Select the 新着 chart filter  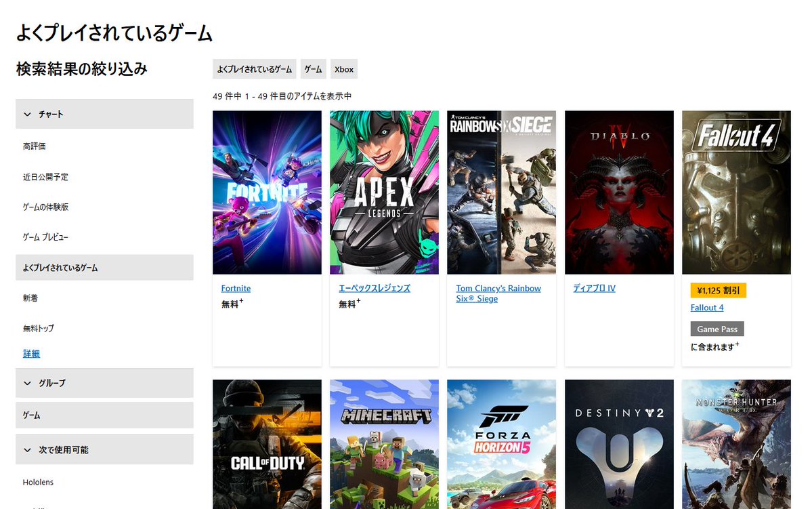pyautogui.click(x=30, y=298)
